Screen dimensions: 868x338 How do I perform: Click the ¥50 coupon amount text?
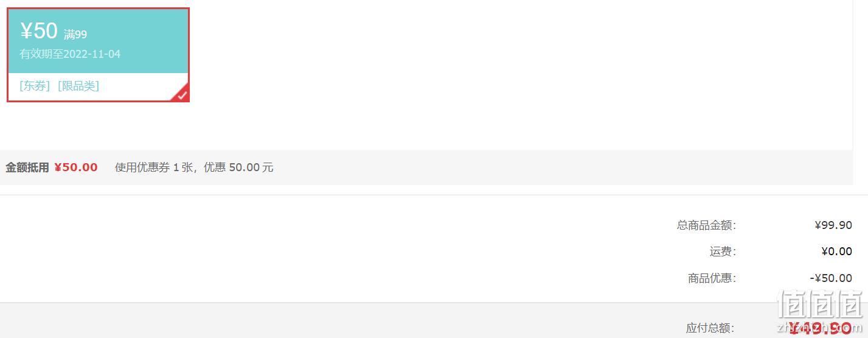(x=39, y=30)
